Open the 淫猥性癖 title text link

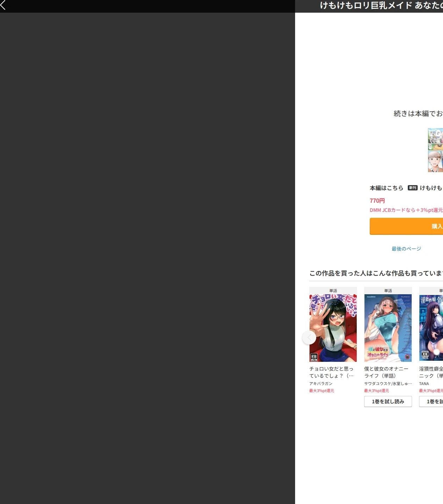[x=431, y=372]
